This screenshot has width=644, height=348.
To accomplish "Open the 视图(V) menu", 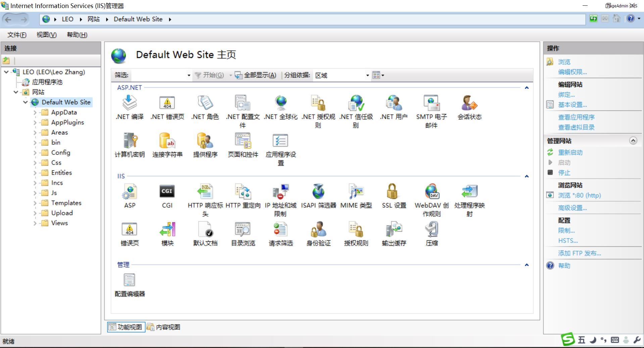I will click(46, 35).
